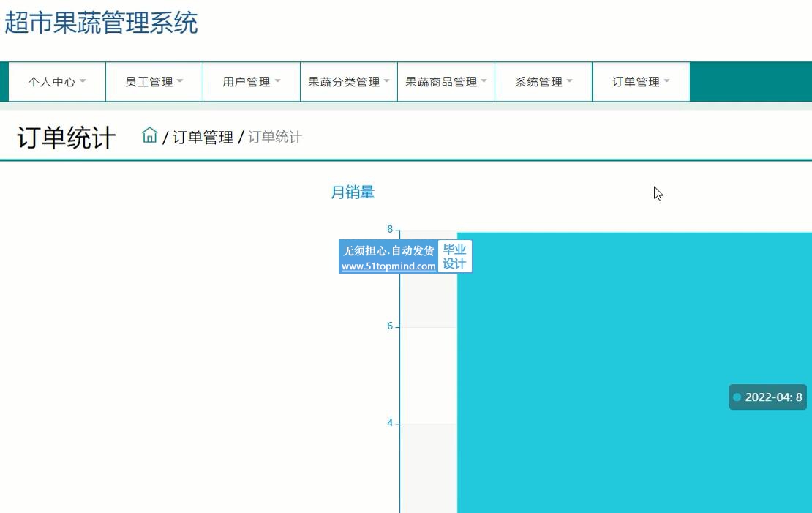Screen dimensions: 812x513
Task: Click the cyan 2022-04 sales bar
Action: [x=634, y=372]
